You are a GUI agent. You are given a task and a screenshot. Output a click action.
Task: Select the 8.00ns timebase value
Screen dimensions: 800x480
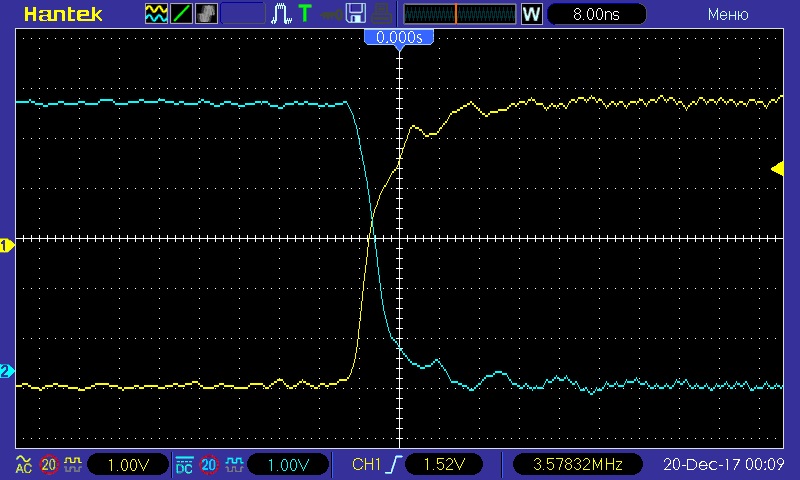point(596,14)
